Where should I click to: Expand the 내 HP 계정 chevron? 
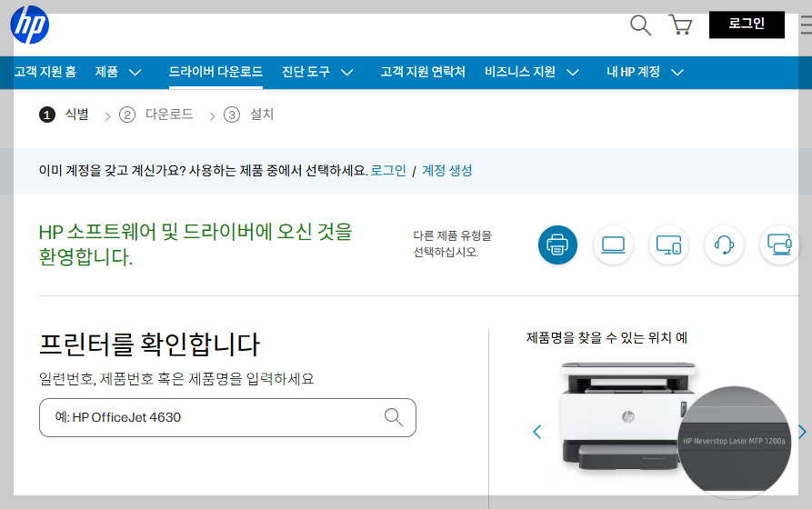(677, 73)
